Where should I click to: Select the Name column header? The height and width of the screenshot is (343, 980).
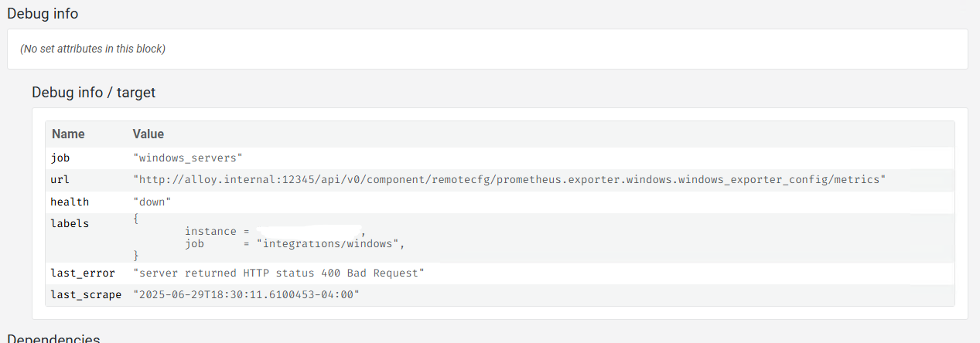point(68,134)
